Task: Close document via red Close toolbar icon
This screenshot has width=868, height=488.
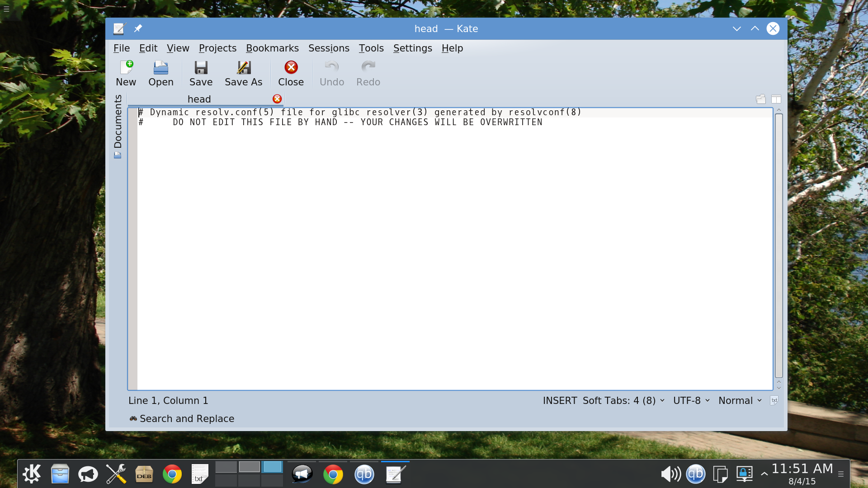Action: (x=291, y=73)
